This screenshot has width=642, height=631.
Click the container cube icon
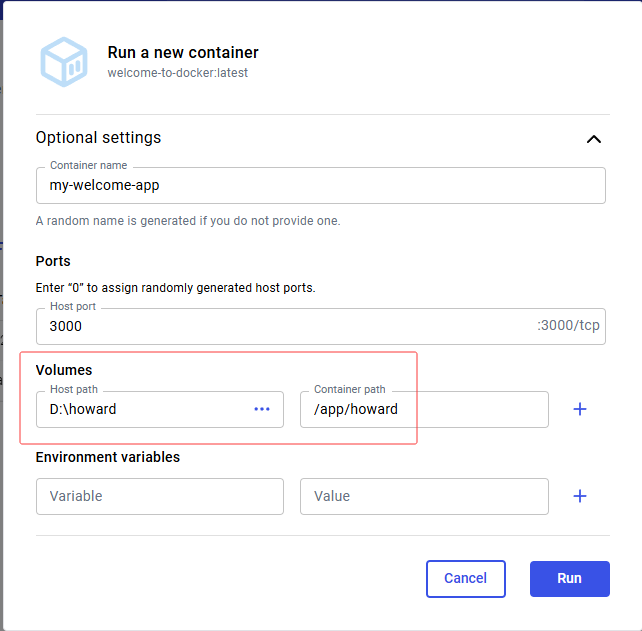[x=64, y=62]
